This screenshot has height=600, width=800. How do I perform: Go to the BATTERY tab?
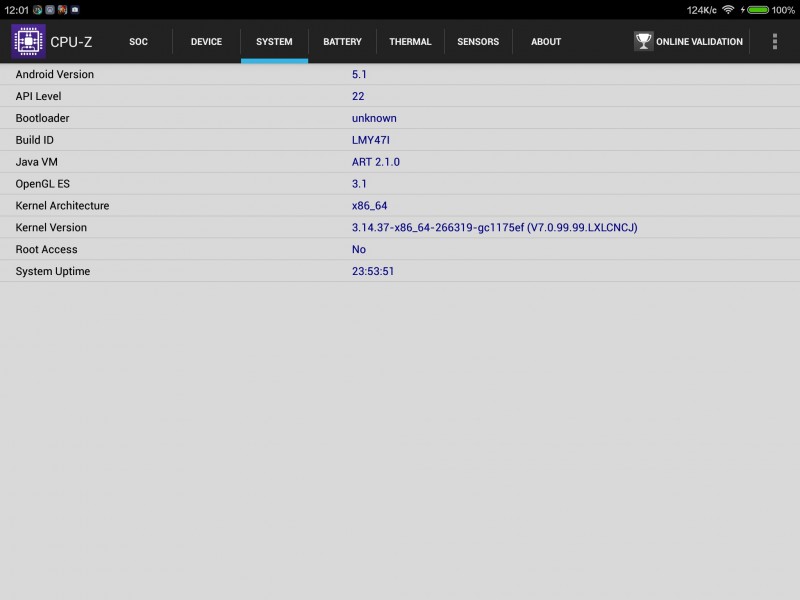(x=342, y=42)
